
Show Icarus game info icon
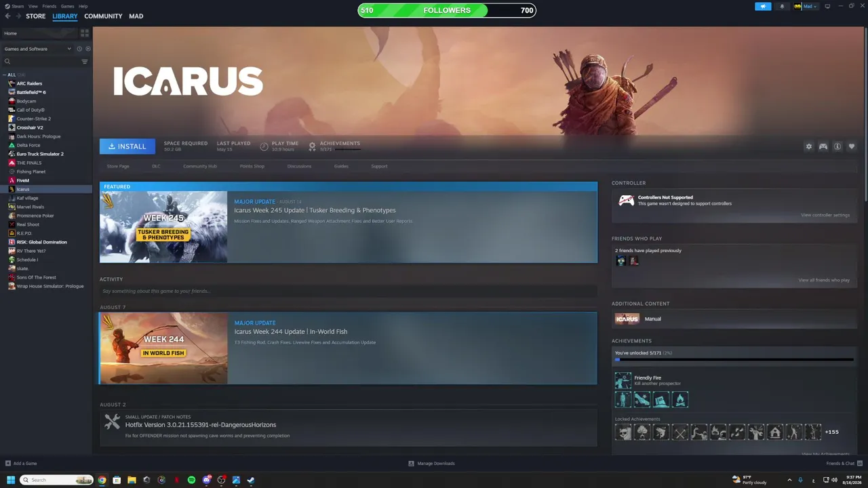pos(837,146)
